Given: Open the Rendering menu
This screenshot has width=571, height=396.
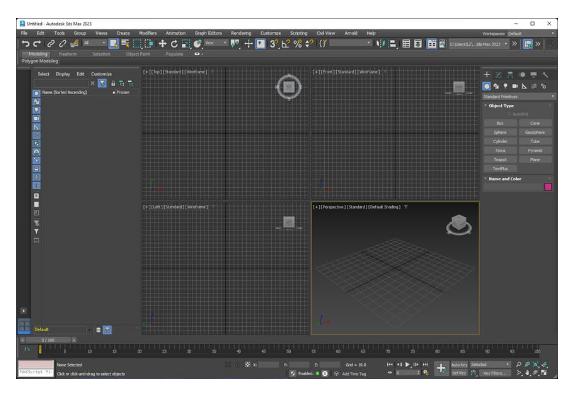Looking at the screenshot, I should click(241, 33).
